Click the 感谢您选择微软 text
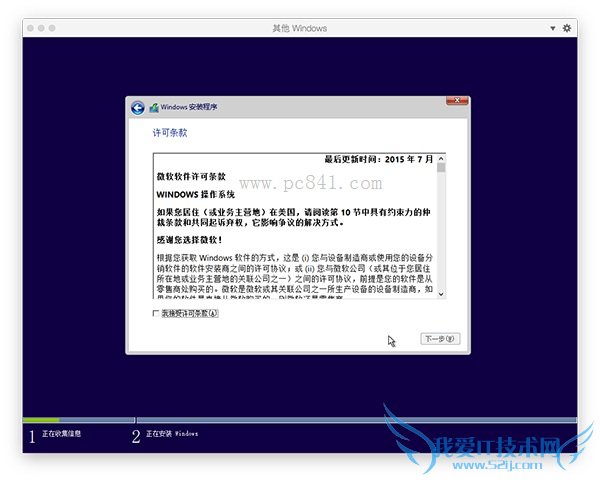600x480 pixels. click(x=189, y=240)
